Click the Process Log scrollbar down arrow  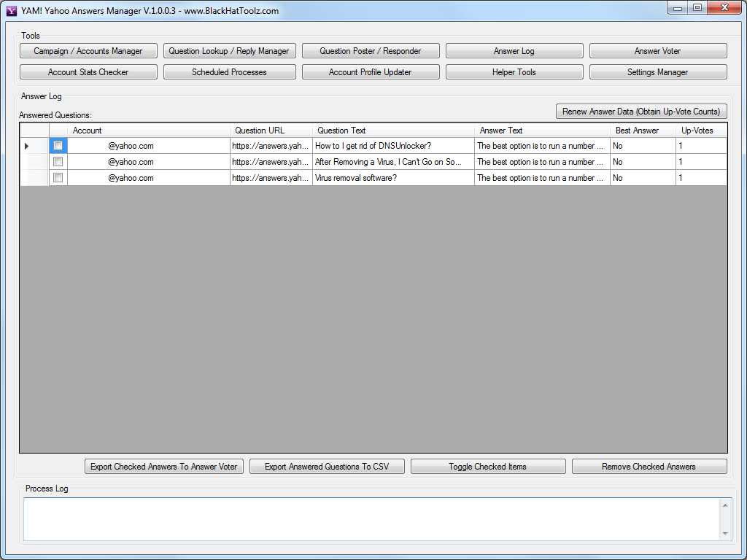(725, 534)
